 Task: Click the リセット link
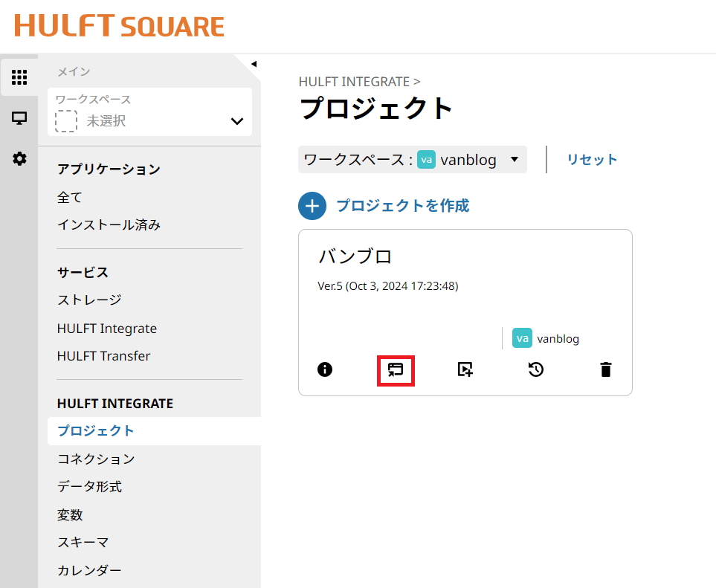(591, 159)
